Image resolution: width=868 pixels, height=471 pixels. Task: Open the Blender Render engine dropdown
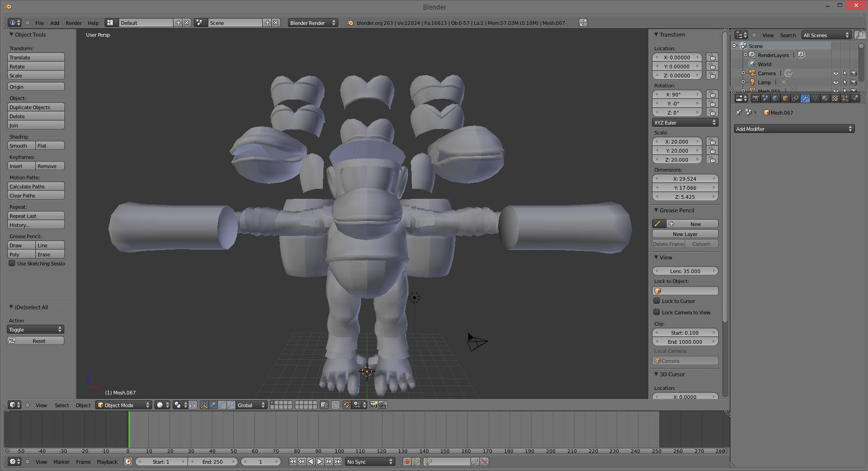click(313, 23)
